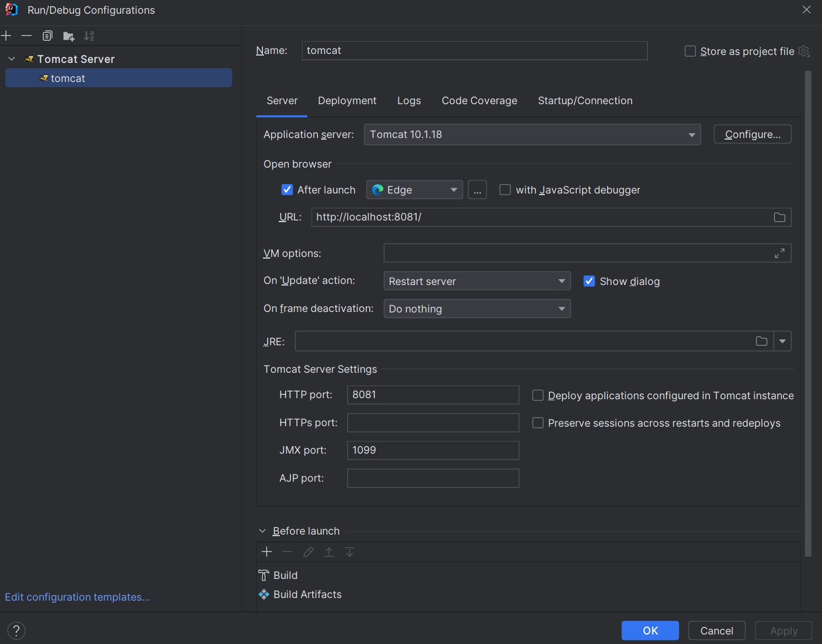
Task: Enable with JavaScript debugger
Action: [x=505, y=190]
